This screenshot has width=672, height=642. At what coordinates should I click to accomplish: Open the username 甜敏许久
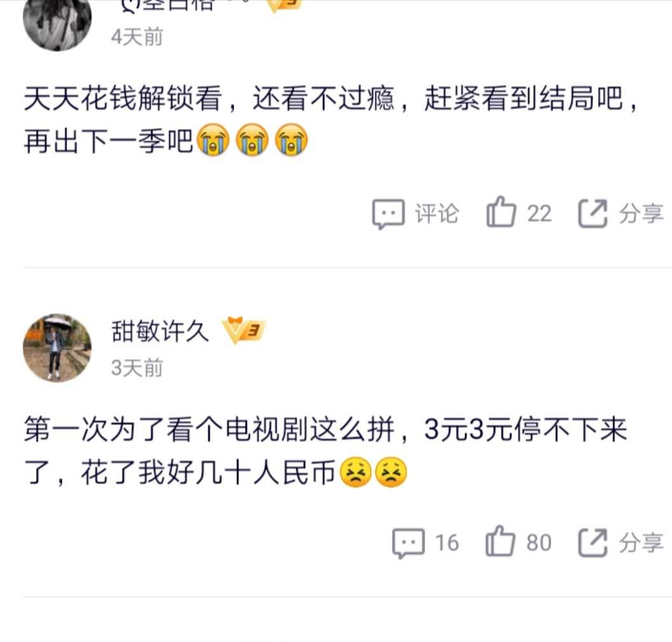click(160, 331)
